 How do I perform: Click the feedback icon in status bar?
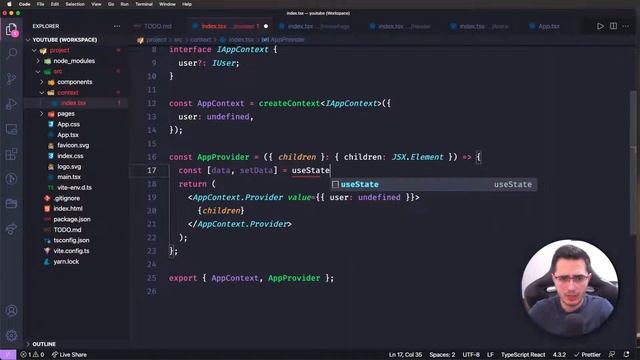pos(612,354)
